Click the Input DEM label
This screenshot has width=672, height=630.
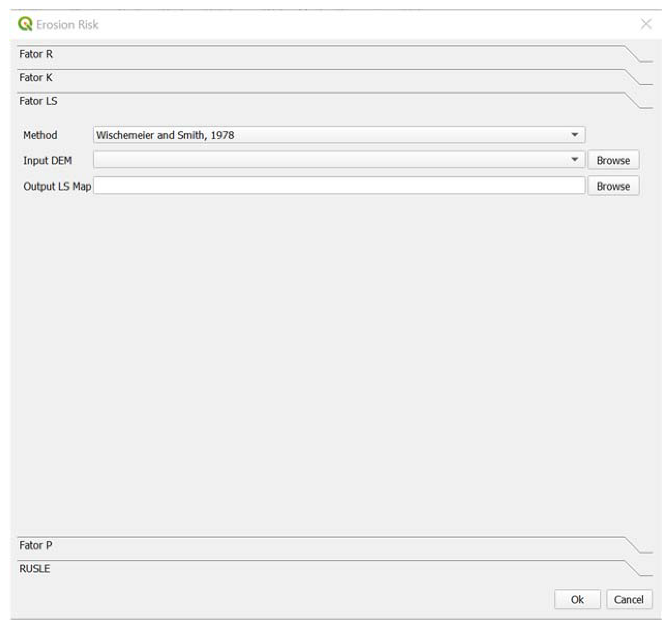pos(47,160)
